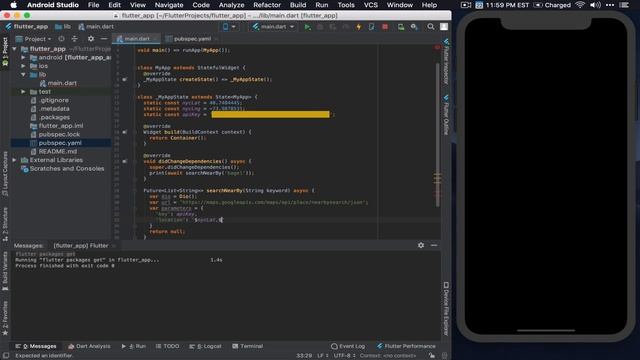Stop the running app with the red square
The height and width of the screenshot is (360, 640).
point(385,27)
